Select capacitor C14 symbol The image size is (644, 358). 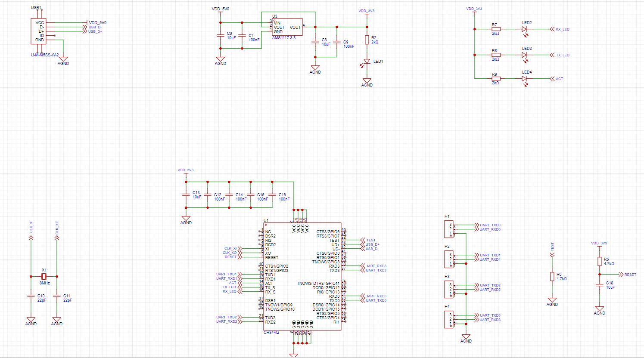click(x=229, y=195)
